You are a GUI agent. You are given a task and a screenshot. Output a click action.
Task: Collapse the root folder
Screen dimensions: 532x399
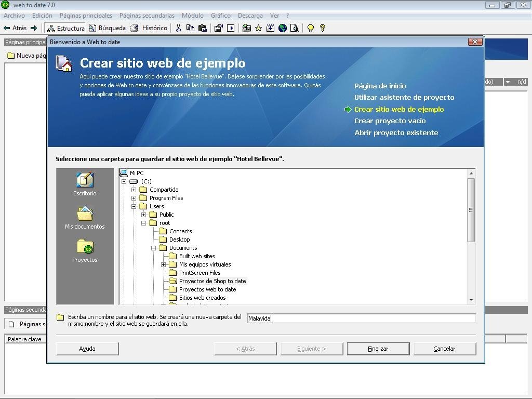[x=143, y=223]
